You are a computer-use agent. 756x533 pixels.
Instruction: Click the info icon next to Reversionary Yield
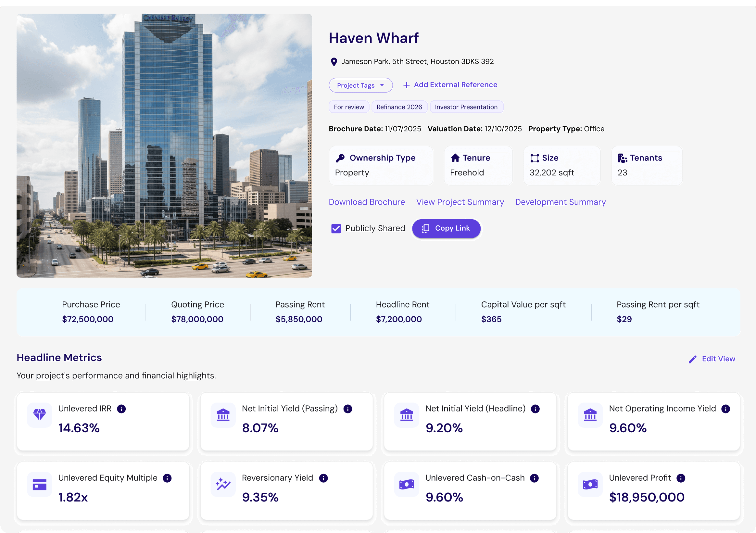pyautogui.click(x=323, y=478)
